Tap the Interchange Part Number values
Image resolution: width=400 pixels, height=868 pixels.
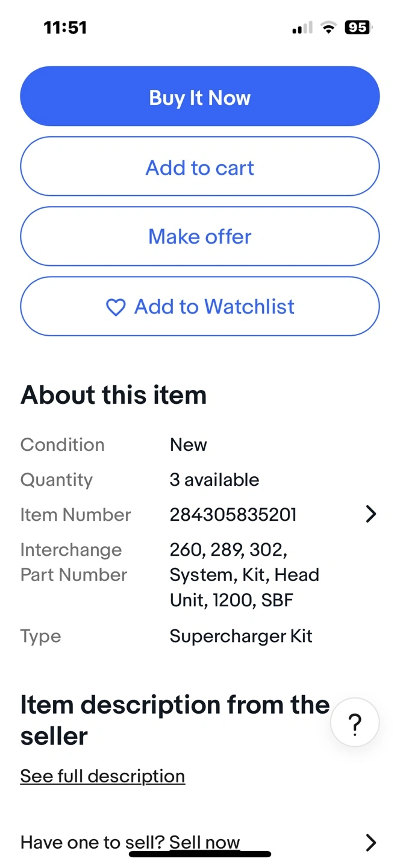click(x=244, y=574)
